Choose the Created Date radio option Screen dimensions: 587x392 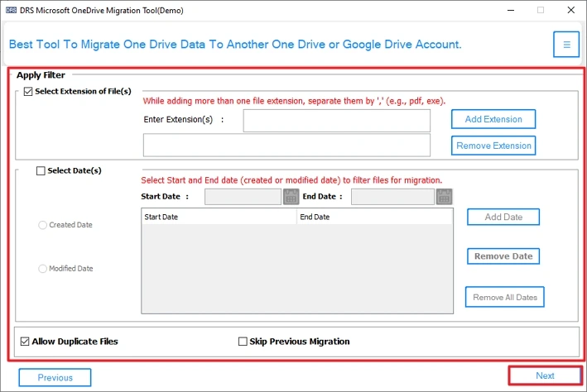pos(43,225)
